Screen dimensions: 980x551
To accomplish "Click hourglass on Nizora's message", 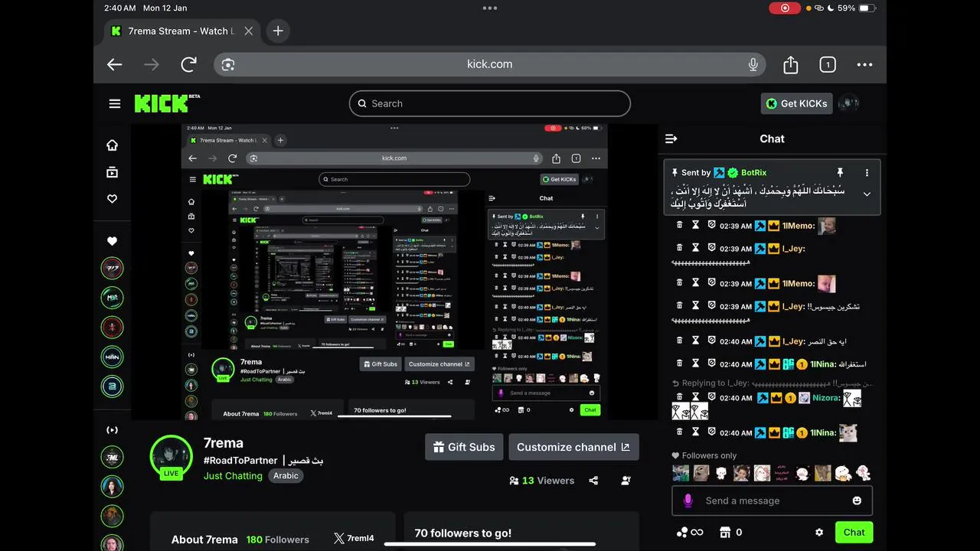I will (x=695, y=397).
